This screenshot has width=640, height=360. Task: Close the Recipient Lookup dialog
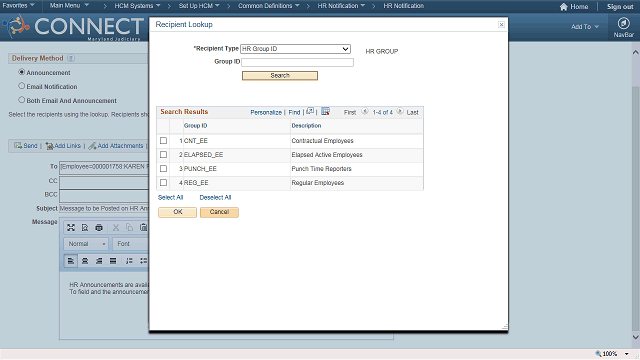click(501, 25)
